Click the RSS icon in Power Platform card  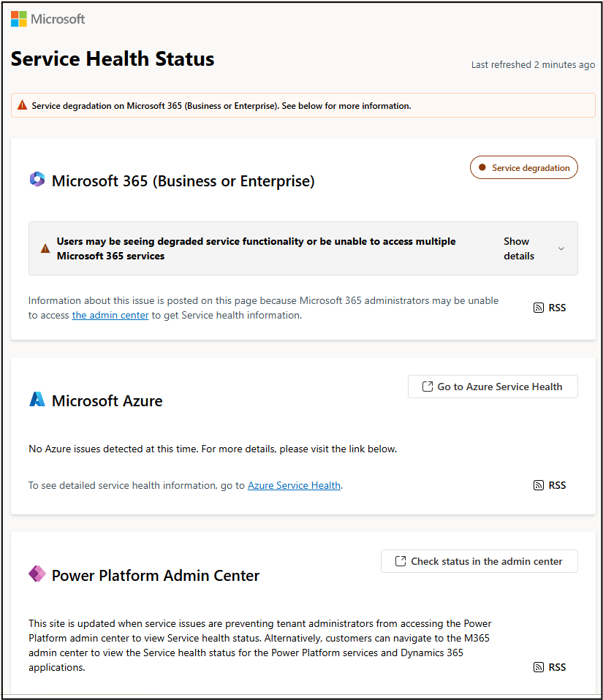[539, 667]
